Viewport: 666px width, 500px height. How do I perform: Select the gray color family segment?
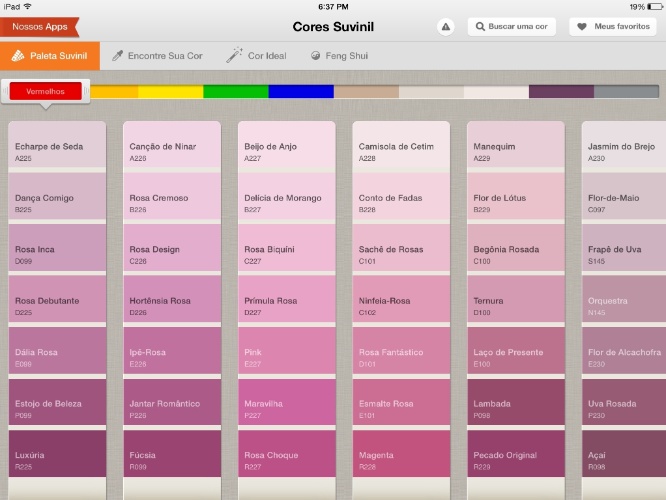(626, 91)
